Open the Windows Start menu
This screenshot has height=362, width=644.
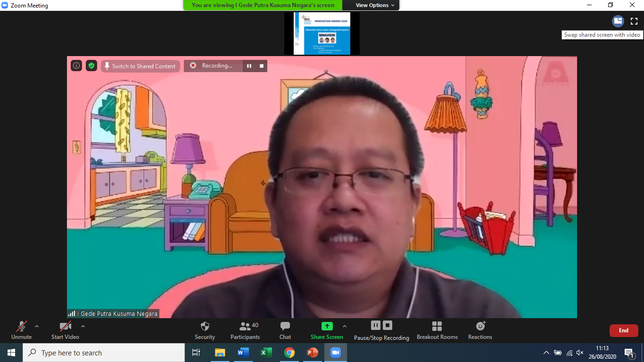click(x=11, y=353)
